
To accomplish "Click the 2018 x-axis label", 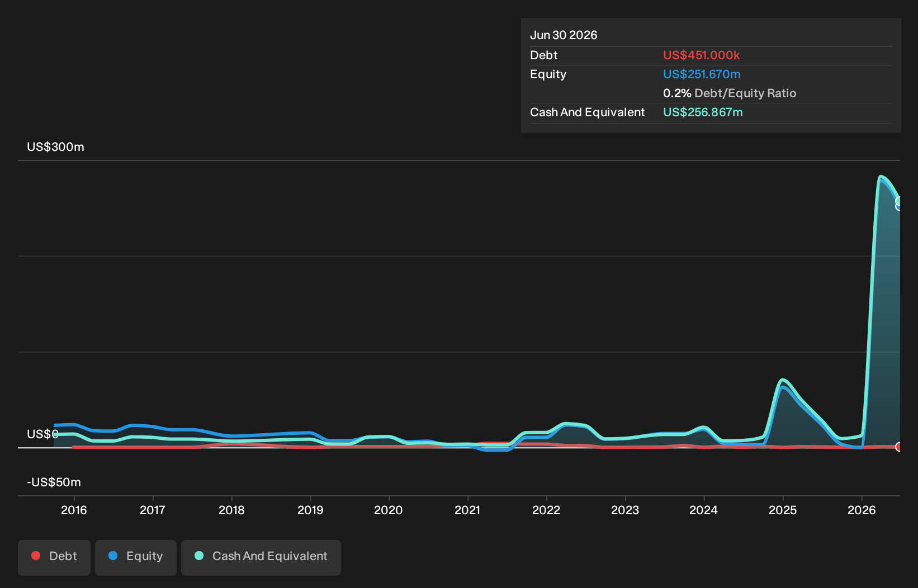I will (231, 510).
